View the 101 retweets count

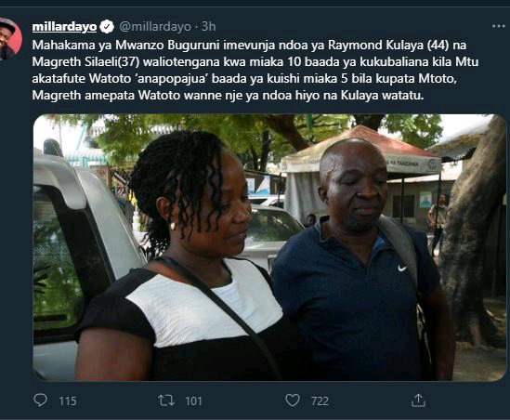(x=193, y=401)
